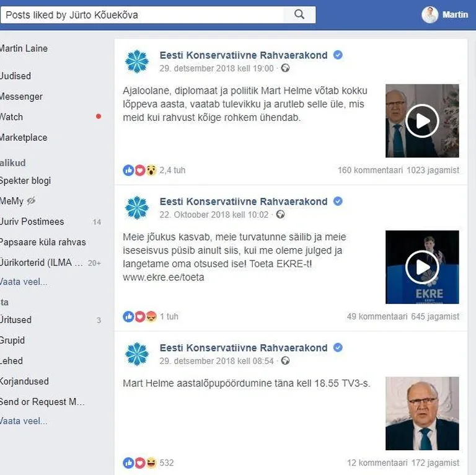Open Papsaare küla rahvas group
This screenshot has width=476, height=475.
(43, 242)
